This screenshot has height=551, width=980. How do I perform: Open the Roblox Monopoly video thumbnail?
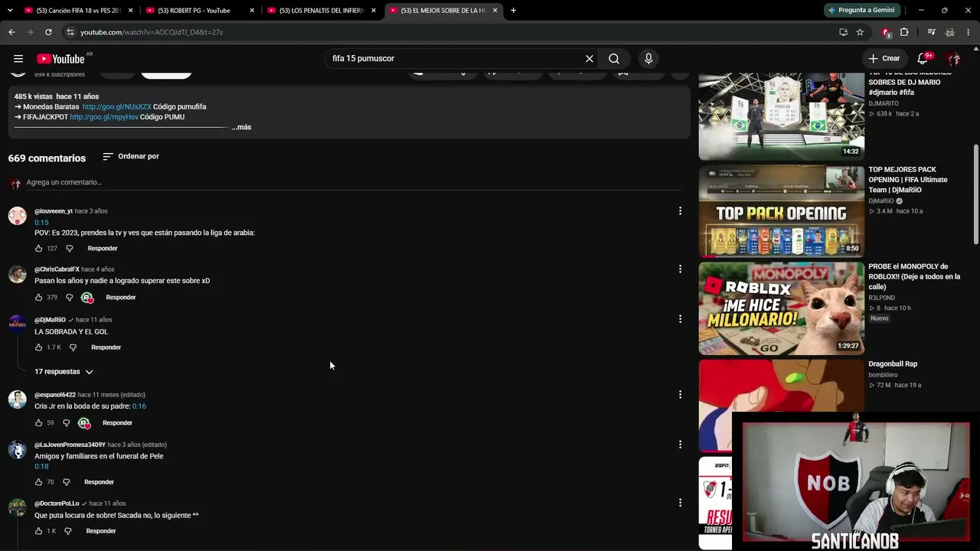pos(782,308)
